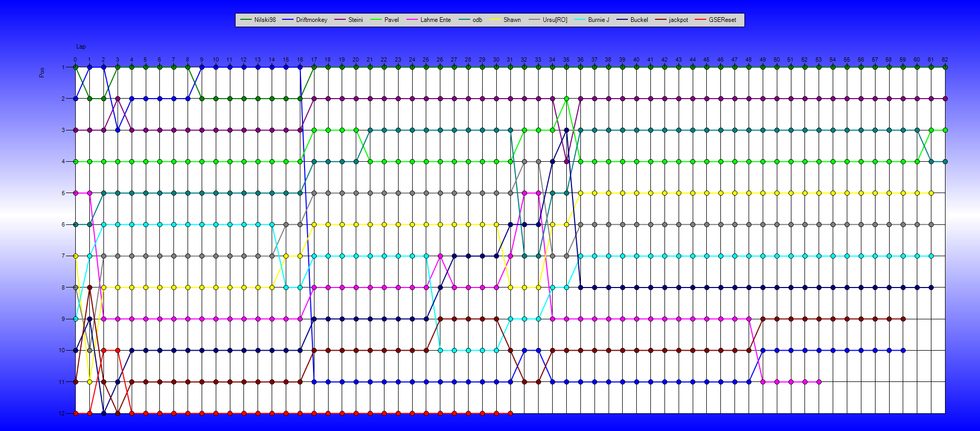Click GSEReset's marker at lap 3 position 10
The height and width of the screenshot is (431, 980).
(118, 350)
